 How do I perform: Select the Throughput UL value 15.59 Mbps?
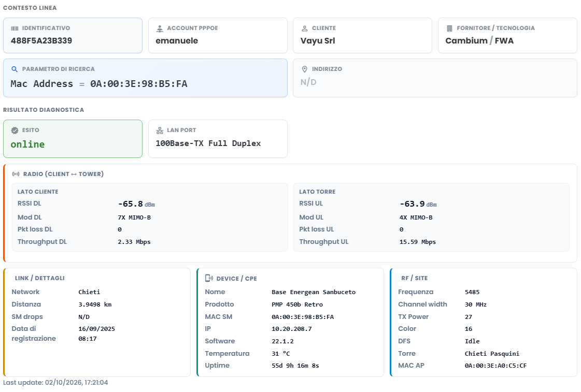[418, 242]
